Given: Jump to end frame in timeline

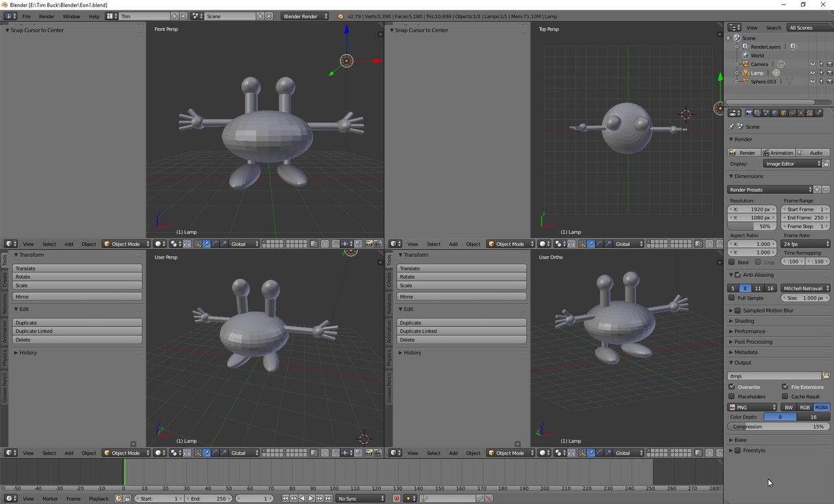Looking at the screenshot, I should [329, 499].
